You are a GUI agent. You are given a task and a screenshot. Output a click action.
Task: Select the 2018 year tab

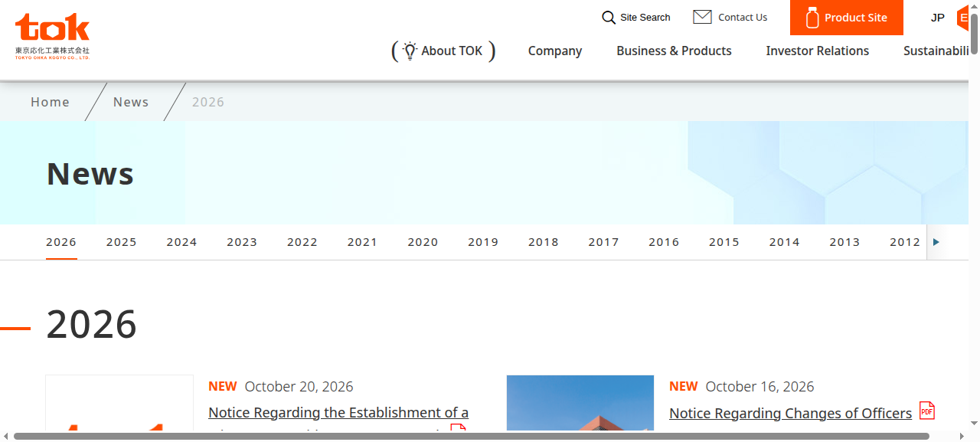(x=544, y=242)
